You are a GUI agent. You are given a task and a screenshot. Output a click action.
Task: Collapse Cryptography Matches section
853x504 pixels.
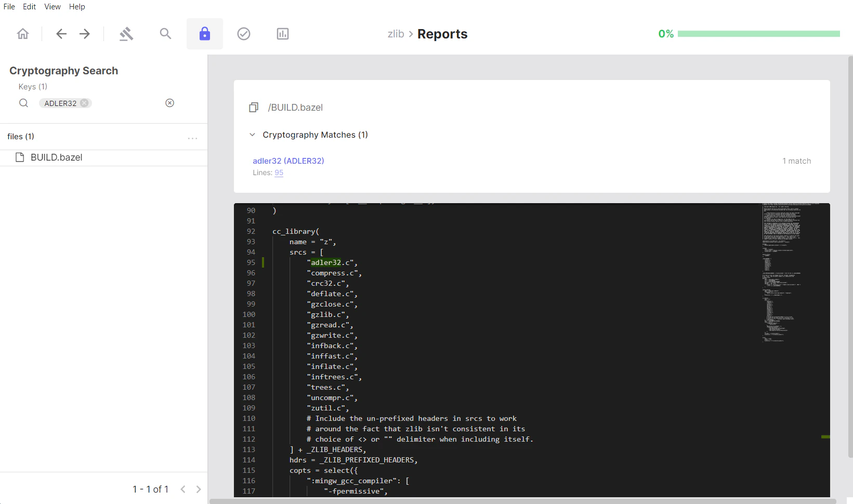[x=252, y=135]
